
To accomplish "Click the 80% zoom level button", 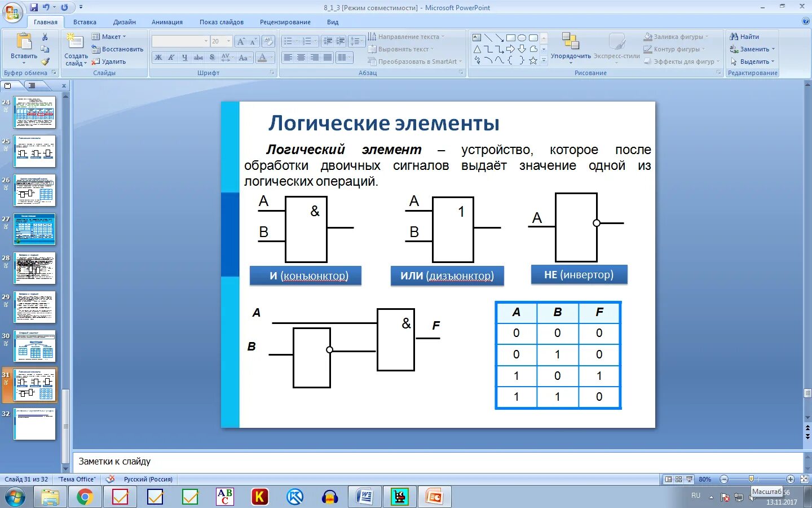I will click(705, 479).
